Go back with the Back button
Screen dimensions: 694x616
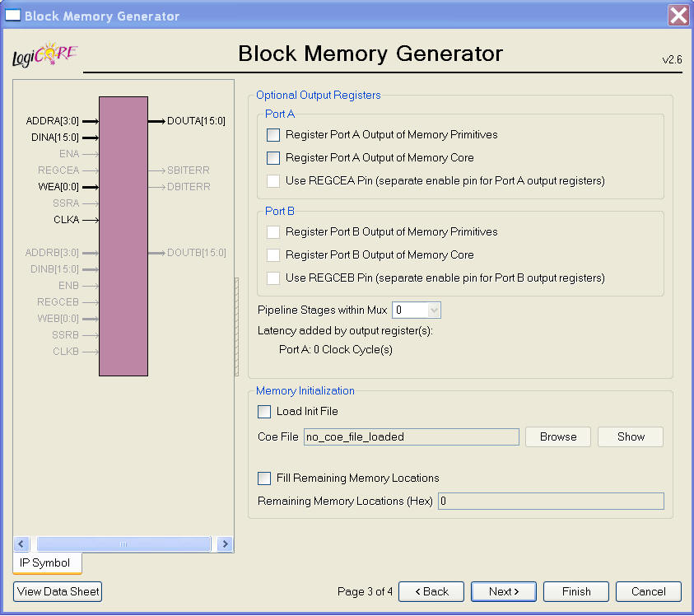431,591
